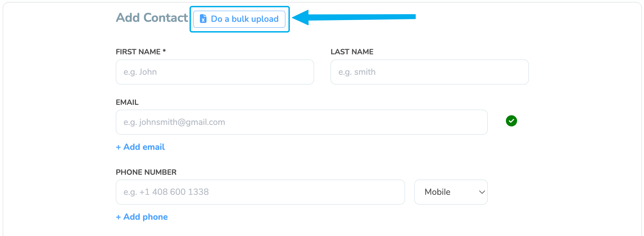The width and height of the screenshot is (644, 236).
Task: Click the FIRST NAME field label
Action: pos(138,52)
